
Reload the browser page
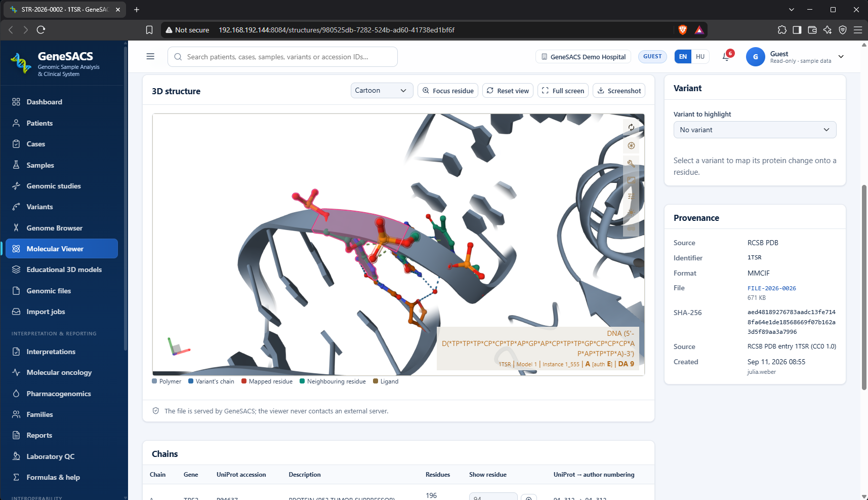click(x=41, y=30)
